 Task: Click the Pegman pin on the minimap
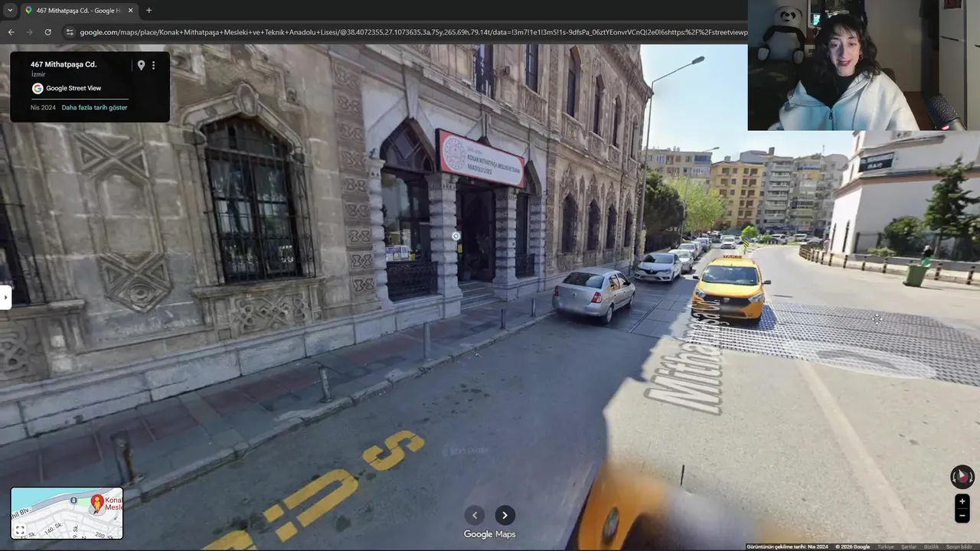tap(97, 503)
